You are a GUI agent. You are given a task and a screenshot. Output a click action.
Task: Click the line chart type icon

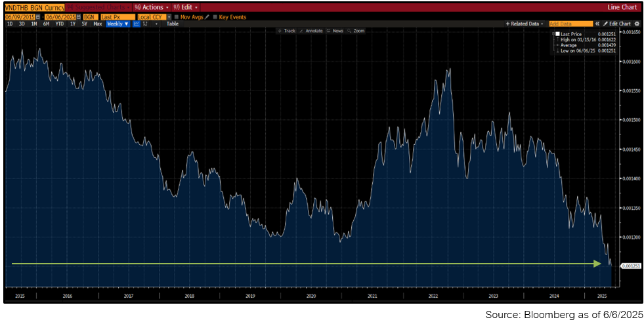[137, 24]
